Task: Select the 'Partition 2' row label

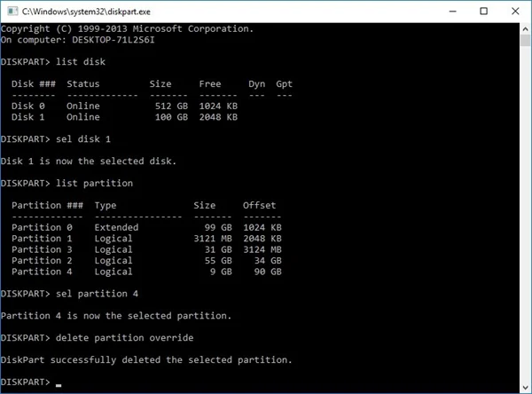Action: (x=42, y=261)
